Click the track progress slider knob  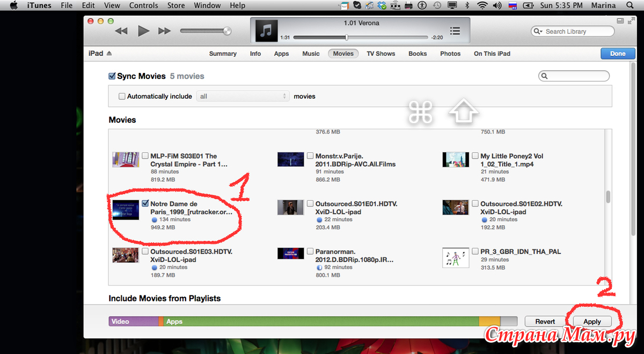pyautogui.click(x=347, y=38)
